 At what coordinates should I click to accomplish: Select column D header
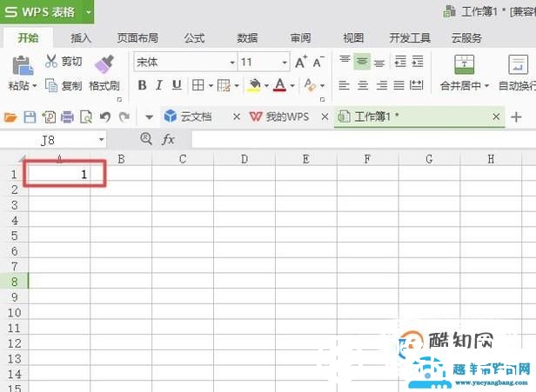pos(244,159)
